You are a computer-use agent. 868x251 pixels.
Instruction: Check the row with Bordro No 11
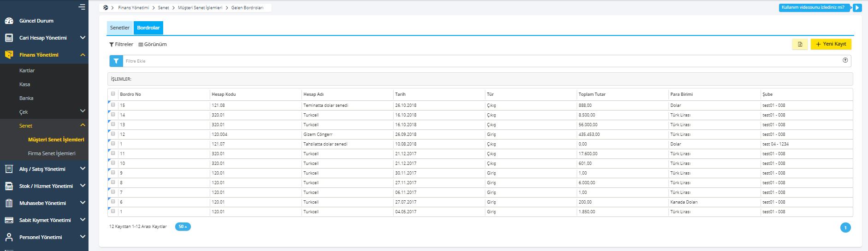point(113,153)
